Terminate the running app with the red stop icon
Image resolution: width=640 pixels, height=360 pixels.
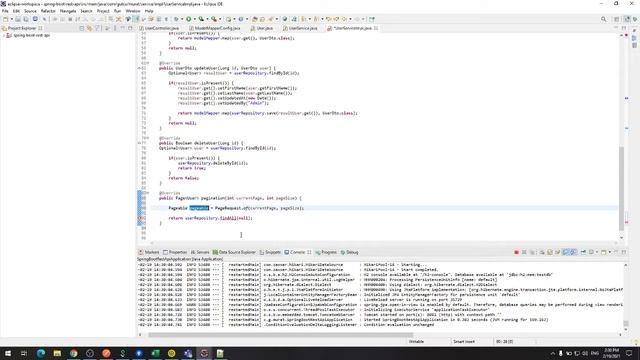(x=516, y=252)
